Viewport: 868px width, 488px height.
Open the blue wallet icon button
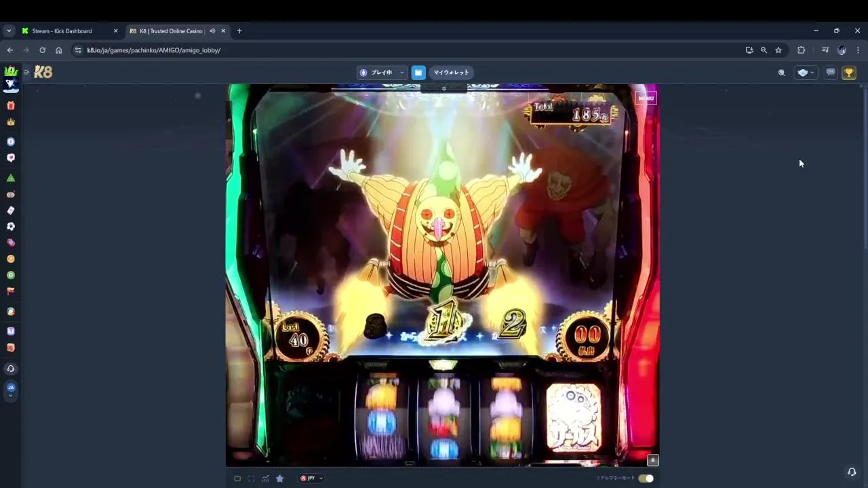tap(418, 73)
